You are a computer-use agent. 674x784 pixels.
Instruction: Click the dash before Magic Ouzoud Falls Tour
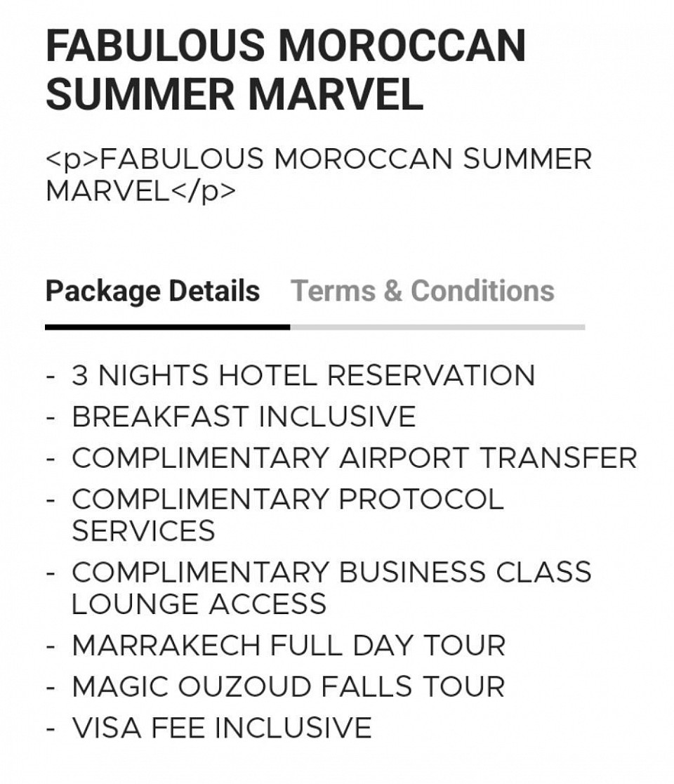pos(50,687)
